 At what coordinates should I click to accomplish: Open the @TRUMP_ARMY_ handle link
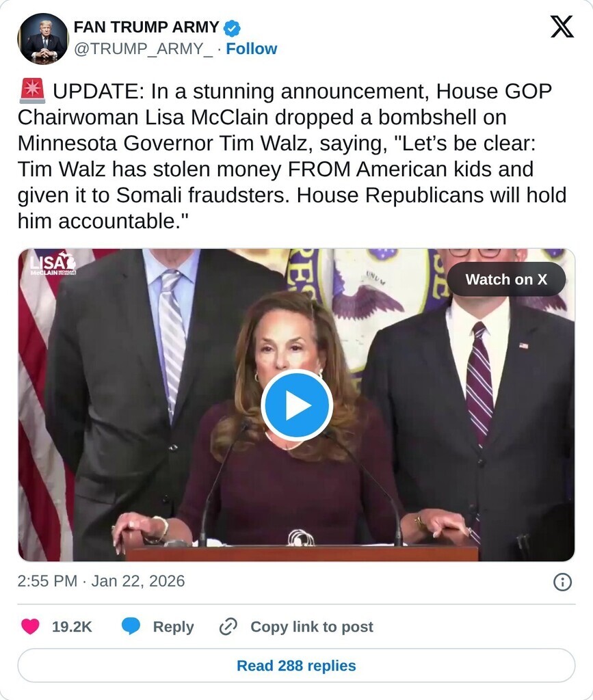pos(144,49)
